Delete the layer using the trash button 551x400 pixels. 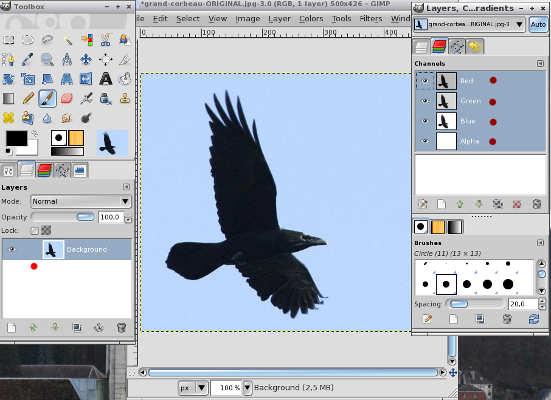(121, 328)
